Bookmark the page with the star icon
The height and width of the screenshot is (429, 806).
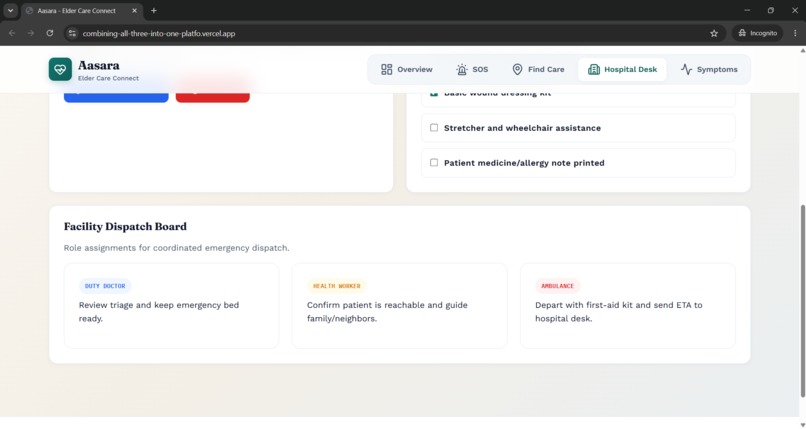[x=714, y=33]
